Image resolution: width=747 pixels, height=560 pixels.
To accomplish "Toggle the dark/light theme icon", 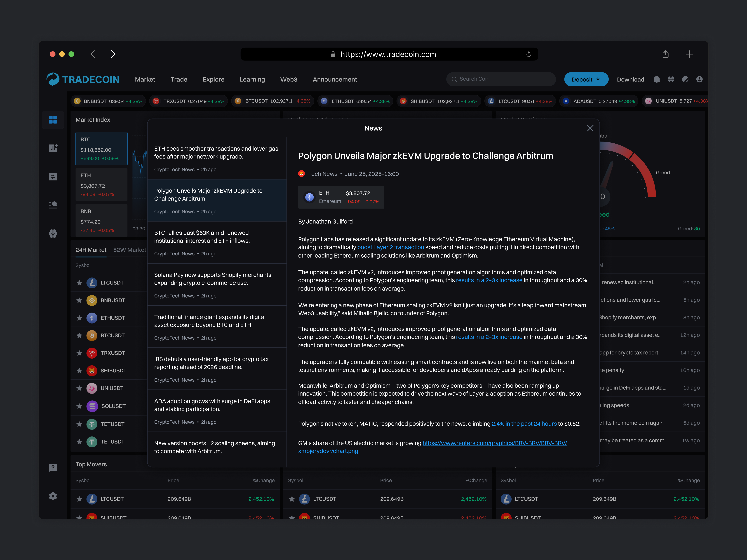I will [685, 79].
